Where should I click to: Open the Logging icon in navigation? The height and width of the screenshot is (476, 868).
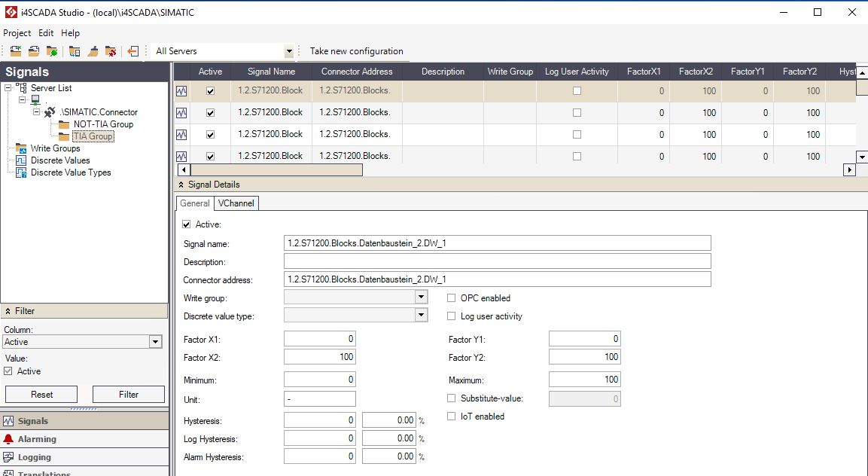[x=8, y=457]
